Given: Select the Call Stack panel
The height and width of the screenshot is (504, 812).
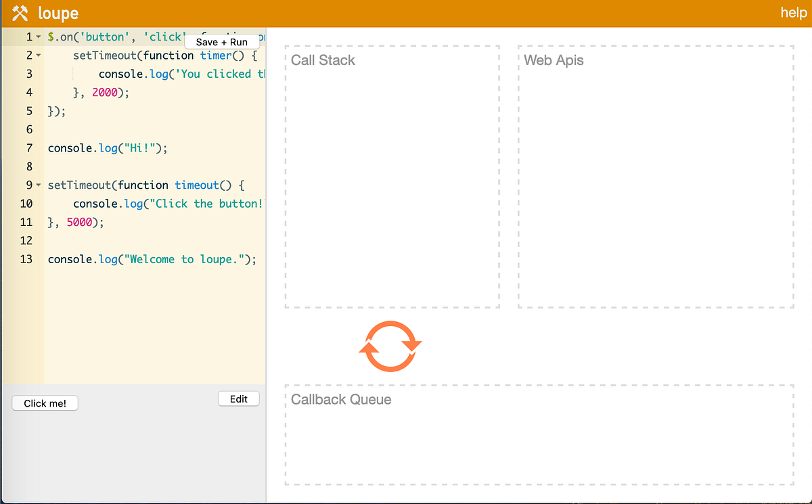Looking at the screenshot, I should (x=392, y=177).
